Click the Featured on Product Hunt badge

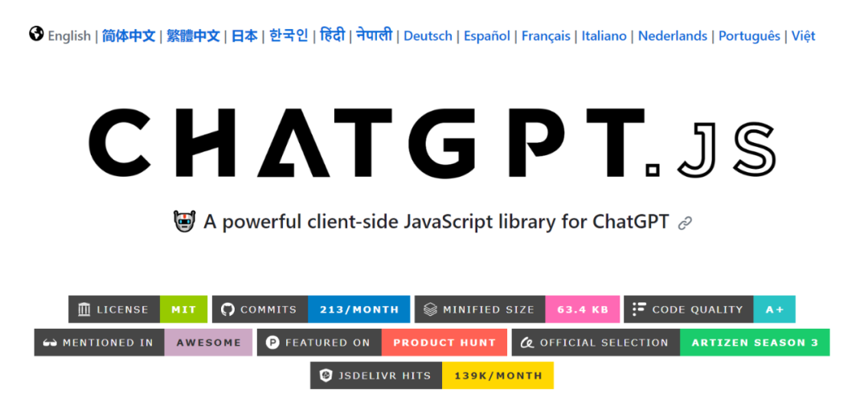coord(382,342)
